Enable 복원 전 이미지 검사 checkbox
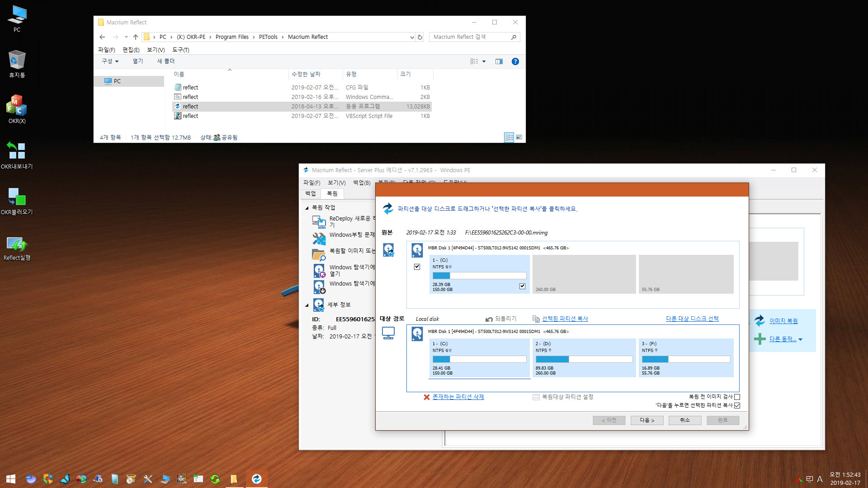 tap(737, 397)
